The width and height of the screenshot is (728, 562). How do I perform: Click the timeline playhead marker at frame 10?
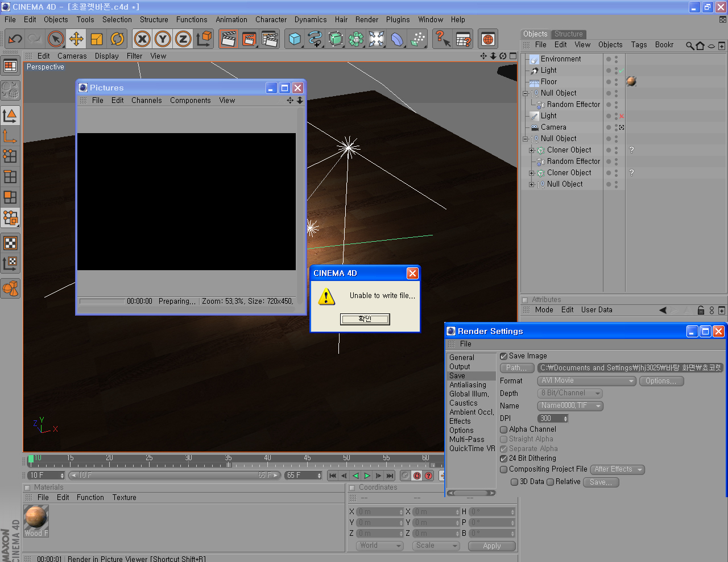(31, 459)
